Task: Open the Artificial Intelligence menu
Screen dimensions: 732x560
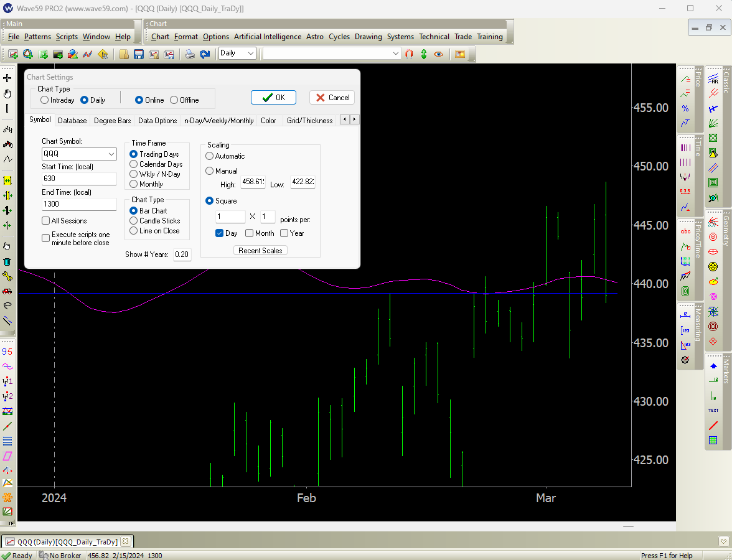Action: click(x=268, y=36)
